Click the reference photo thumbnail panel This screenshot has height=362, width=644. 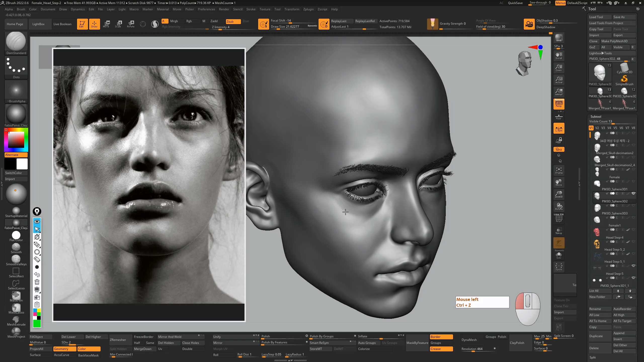[149, 185]
